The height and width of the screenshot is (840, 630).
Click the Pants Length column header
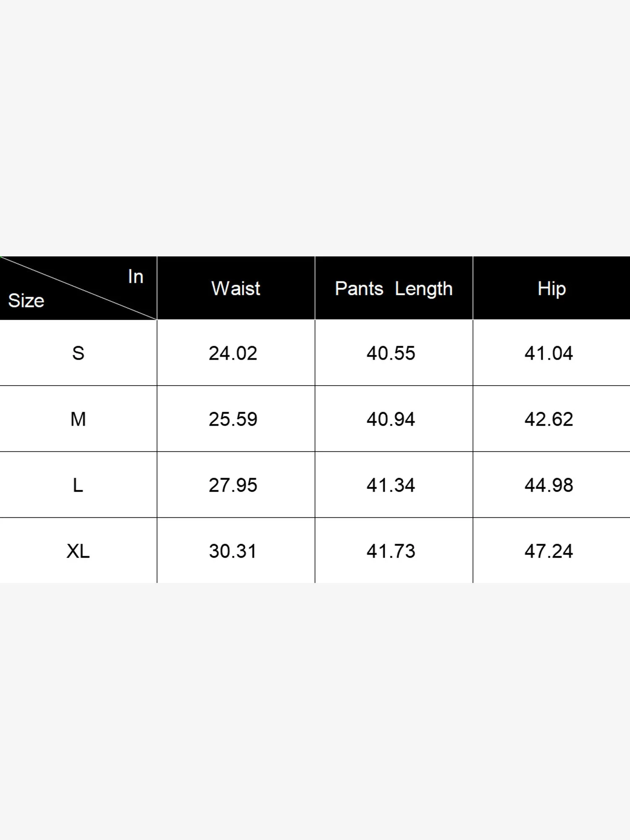[394, 289]
